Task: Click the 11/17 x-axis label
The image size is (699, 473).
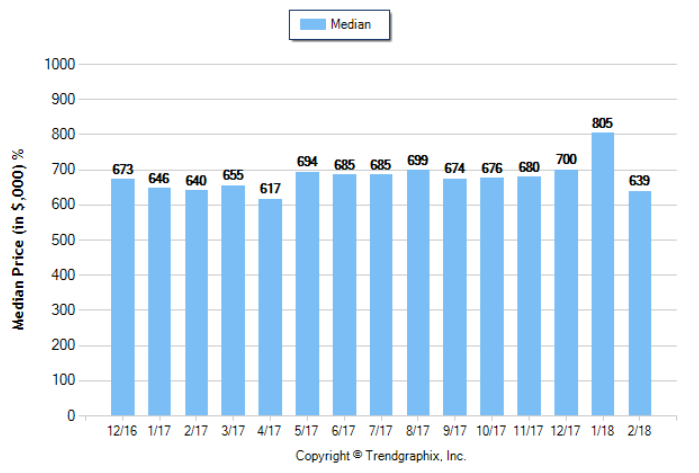Action: [x=528, y=431]
